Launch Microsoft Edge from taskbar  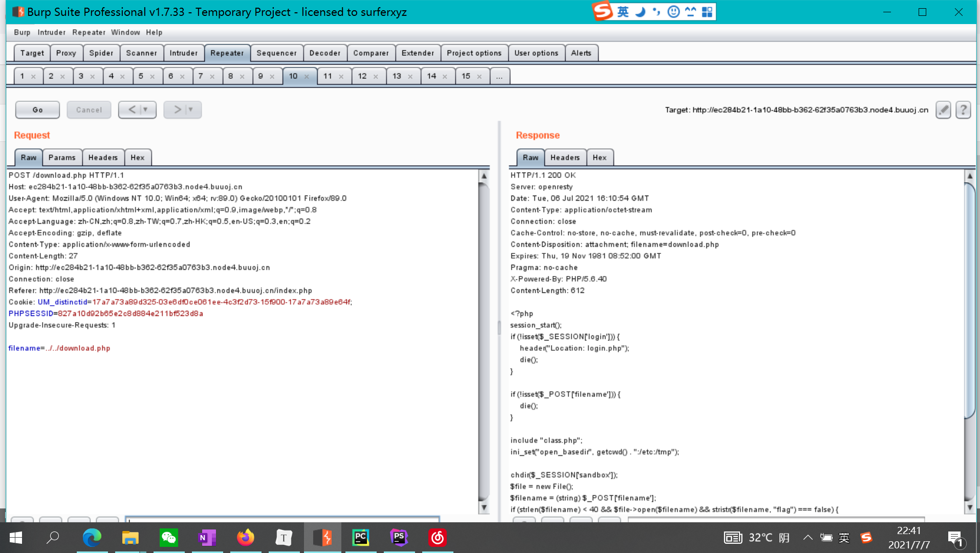coord(92,538)
